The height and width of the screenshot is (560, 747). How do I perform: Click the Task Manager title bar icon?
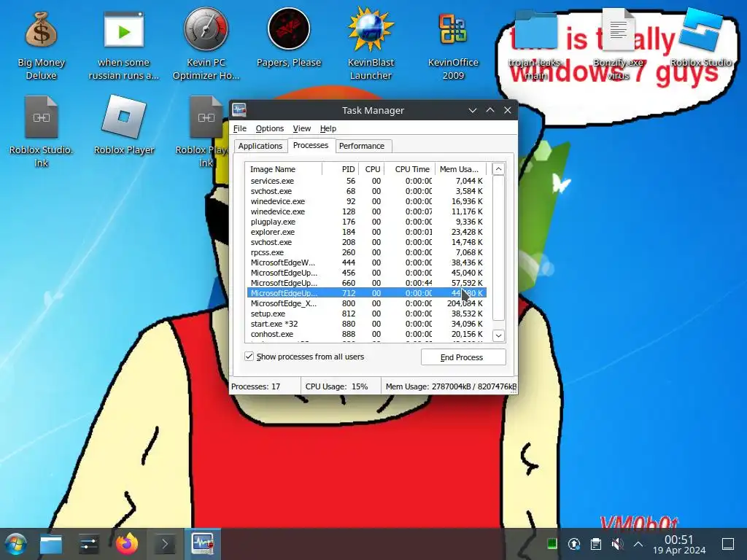click(x=239, y=111)
